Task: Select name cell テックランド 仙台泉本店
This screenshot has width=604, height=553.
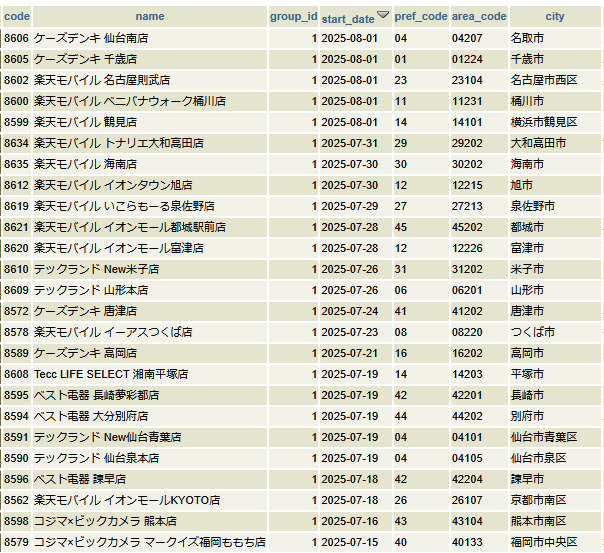Action: pyautogui.click(x=150, y=458)
